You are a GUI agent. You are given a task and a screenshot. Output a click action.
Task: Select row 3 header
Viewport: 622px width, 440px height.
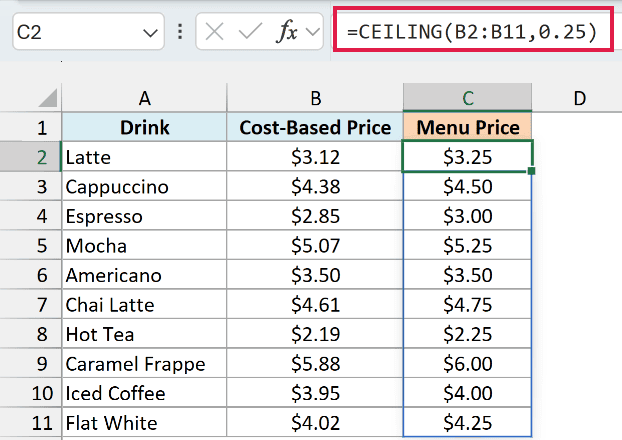[x=31, y=186]
